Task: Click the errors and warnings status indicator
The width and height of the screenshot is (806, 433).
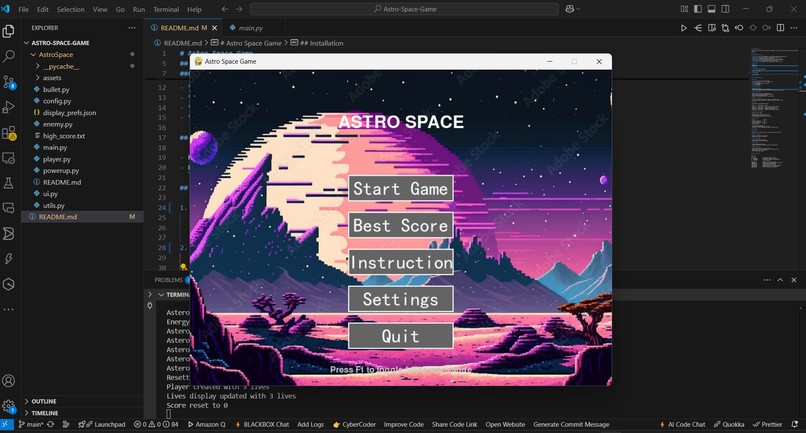Action: [x=156, y=425]
